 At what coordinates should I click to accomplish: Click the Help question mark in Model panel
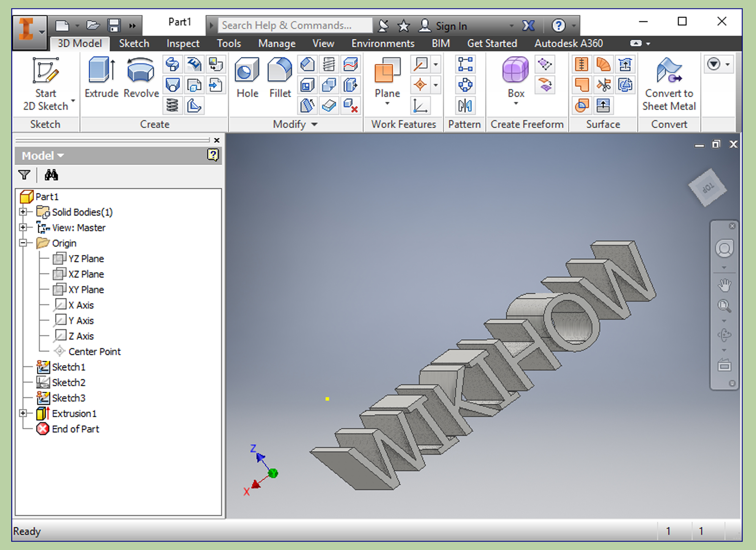[213, 155]
